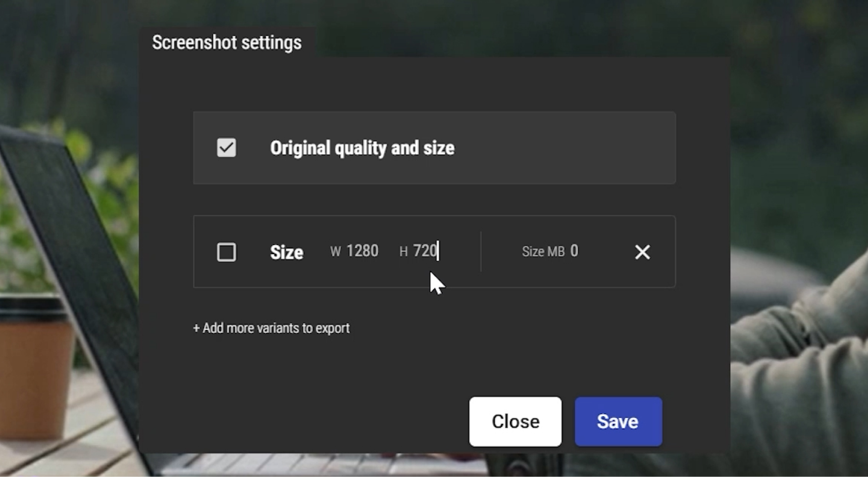The image size is (868, 477).
Task: Click the bold Size label text
Action: click(x=286, y=252)
